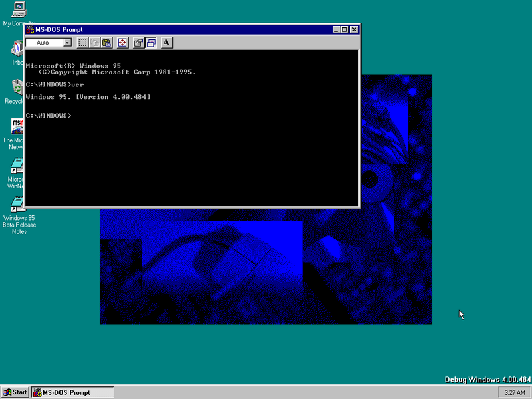Open the Start menu

coord(15,392)
